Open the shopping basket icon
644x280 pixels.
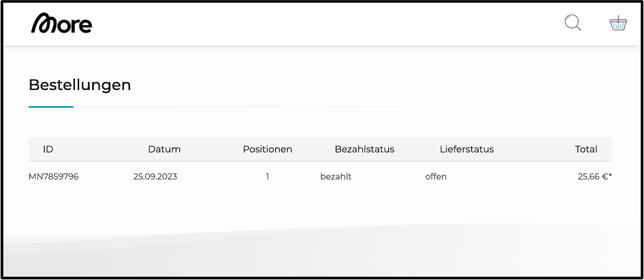(x=618, y=23)
